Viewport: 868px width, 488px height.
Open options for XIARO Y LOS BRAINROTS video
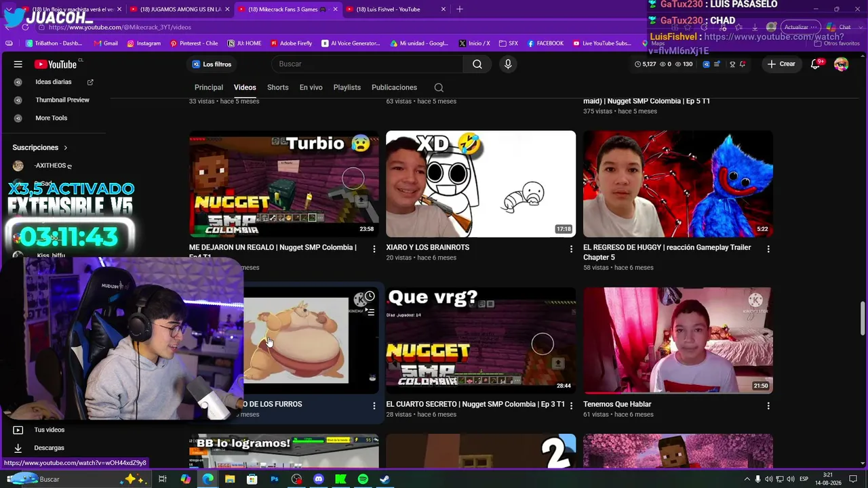point(571,249)
